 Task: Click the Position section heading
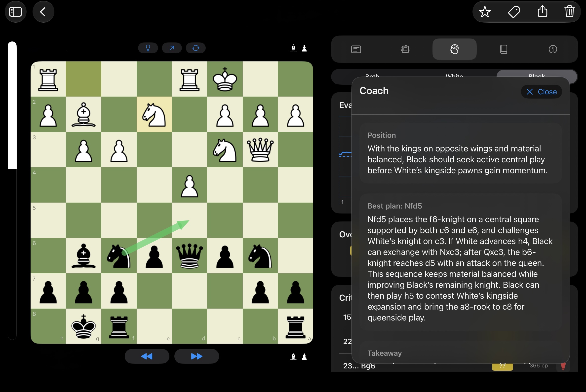point(381,135)
